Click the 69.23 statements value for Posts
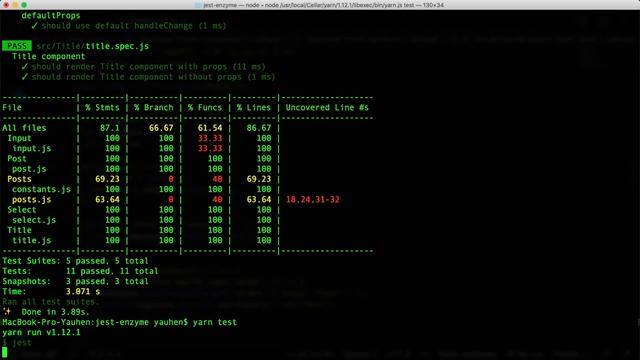The image size is (640, 360). pos(107,179)
